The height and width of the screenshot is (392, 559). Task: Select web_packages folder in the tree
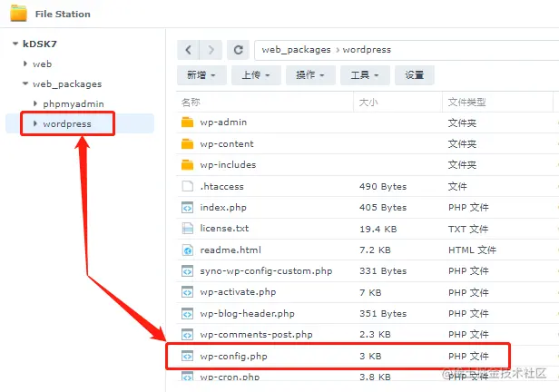click(x=67, y=84)
